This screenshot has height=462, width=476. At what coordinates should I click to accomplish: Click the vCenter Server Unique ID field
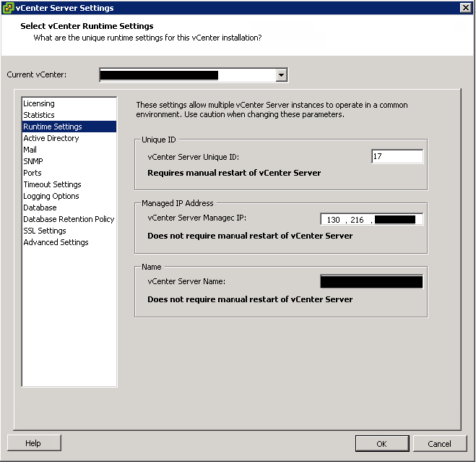397,157
